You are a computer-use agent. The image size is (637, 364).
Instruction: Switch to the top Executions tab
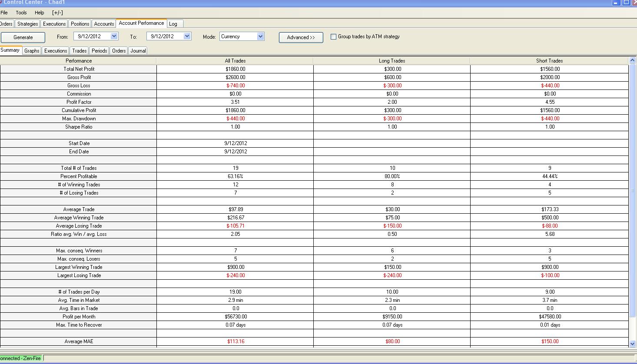pyautogui.click(x=54, y=24)
